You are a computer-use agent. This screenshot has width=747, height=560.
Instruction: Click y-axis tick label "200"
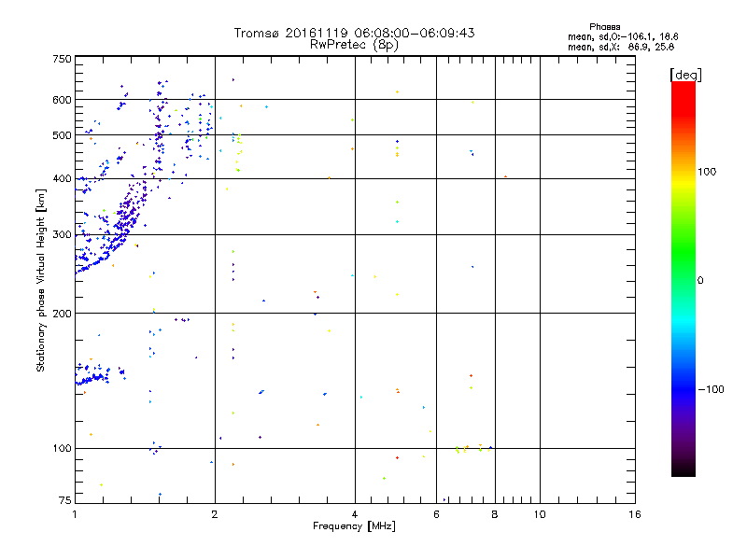click(62, 314)
